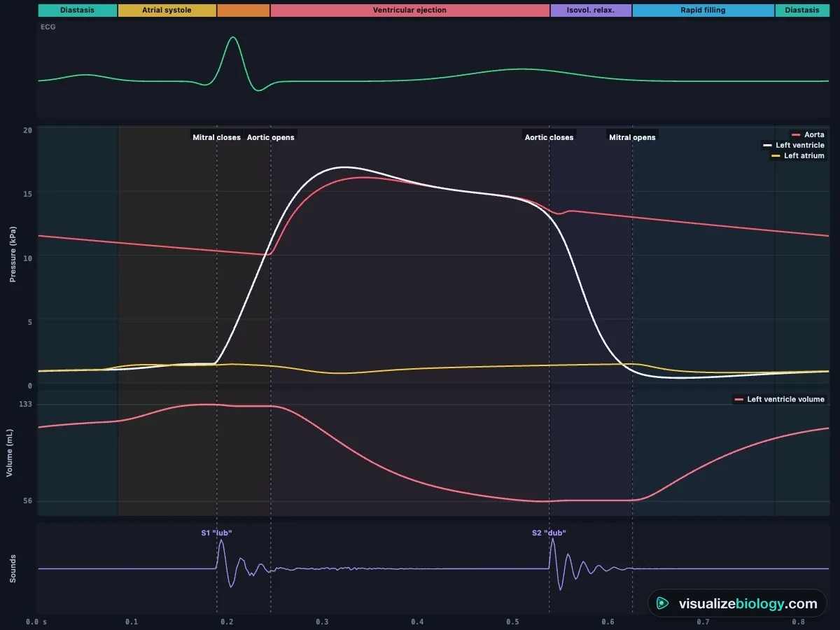
Task: Select the Atrial systole phase segment
Action: pyautogui.click(x=167, y=10)
